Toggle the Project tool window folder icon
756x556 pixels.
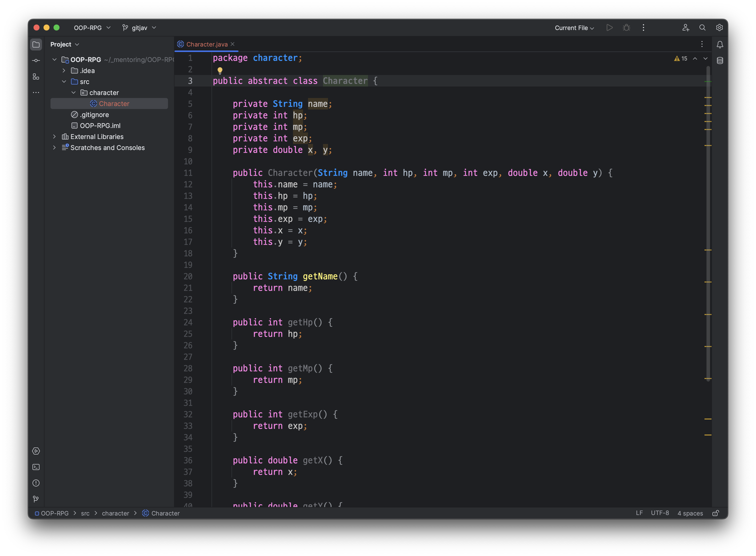36,44
